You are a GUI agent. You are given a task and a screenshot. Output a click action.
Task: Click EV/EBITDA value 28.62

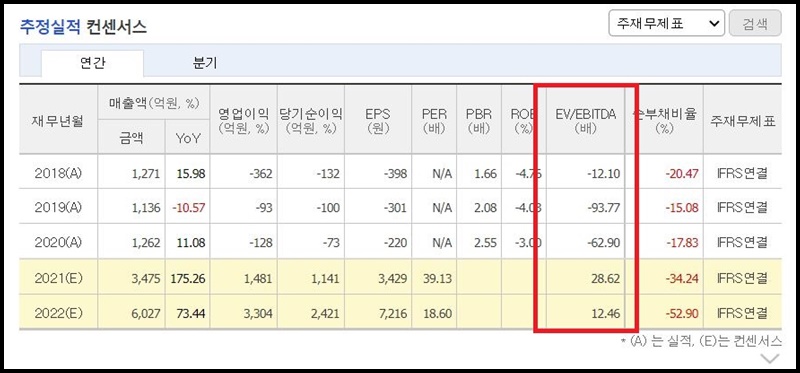pos(607,279)
